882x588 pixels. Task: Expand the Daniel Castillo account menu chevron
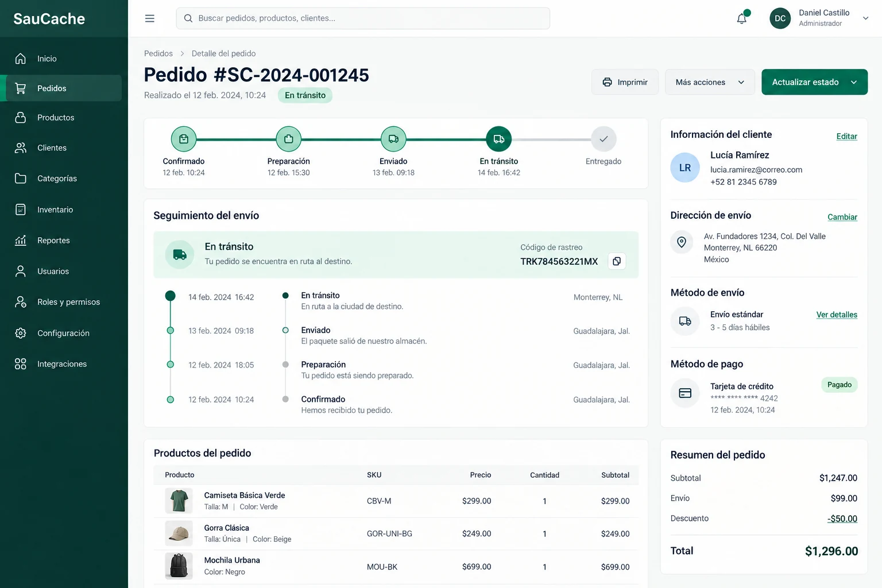click(865, 18)
